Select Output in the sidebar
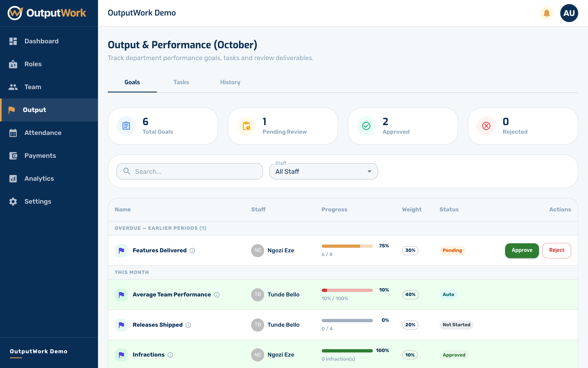588x368 pixels. 49,110
